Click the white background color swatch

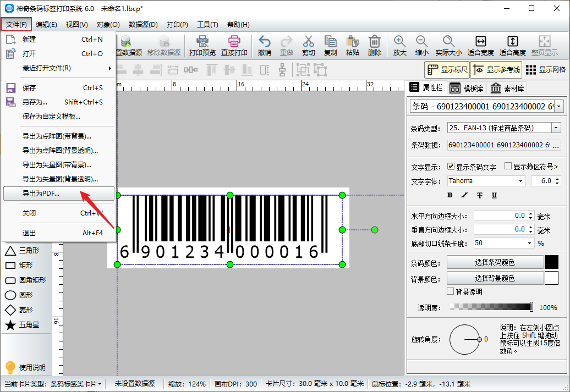point(551,278)
